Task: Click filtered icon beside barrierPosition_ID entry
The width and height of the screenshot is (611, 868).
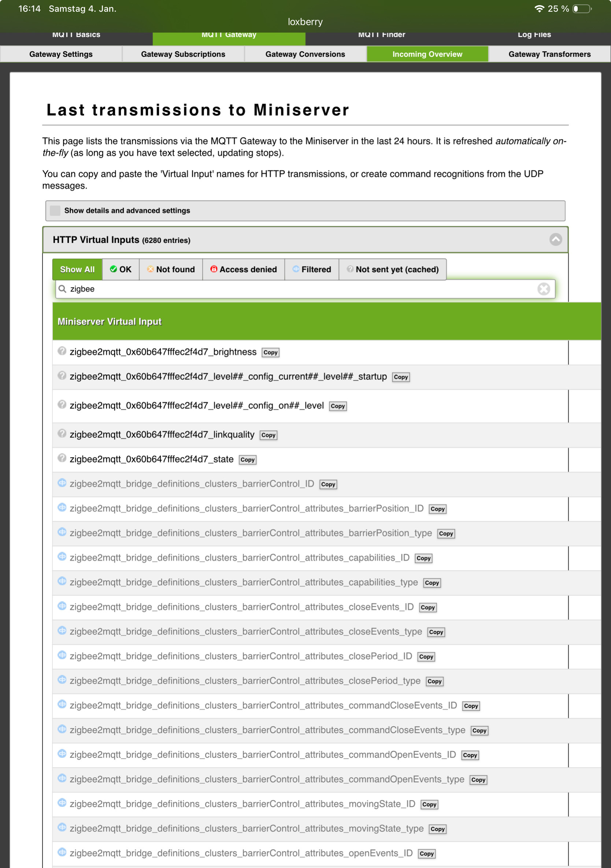Action: point(62,507)
